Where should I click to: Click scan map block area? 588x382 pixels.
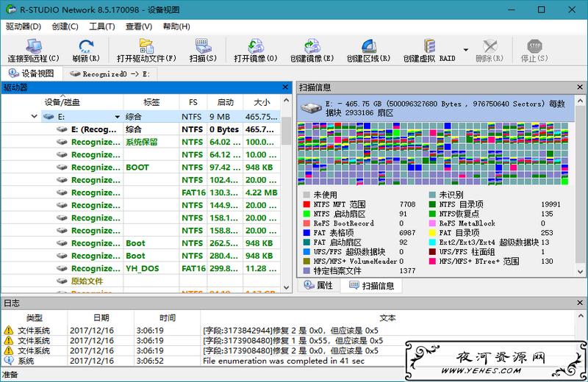[433, 154]
